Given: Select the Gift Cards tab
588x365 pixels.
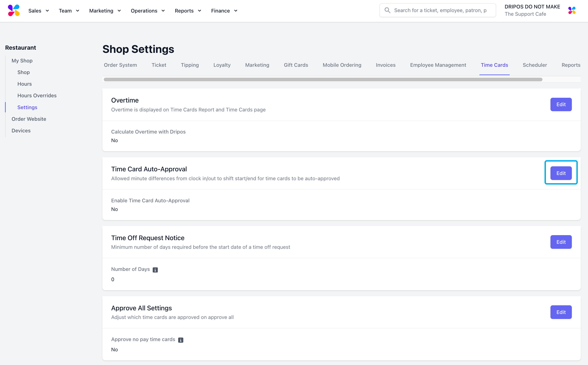Looking at the screenshot, I should click(x=296, y=65).
